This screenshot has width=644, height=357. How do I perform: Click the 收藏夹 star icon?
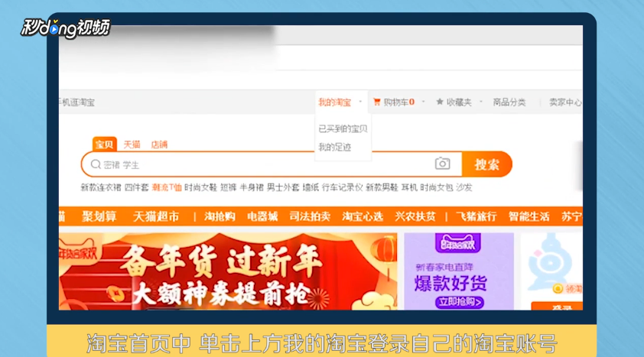pos(440,102)
